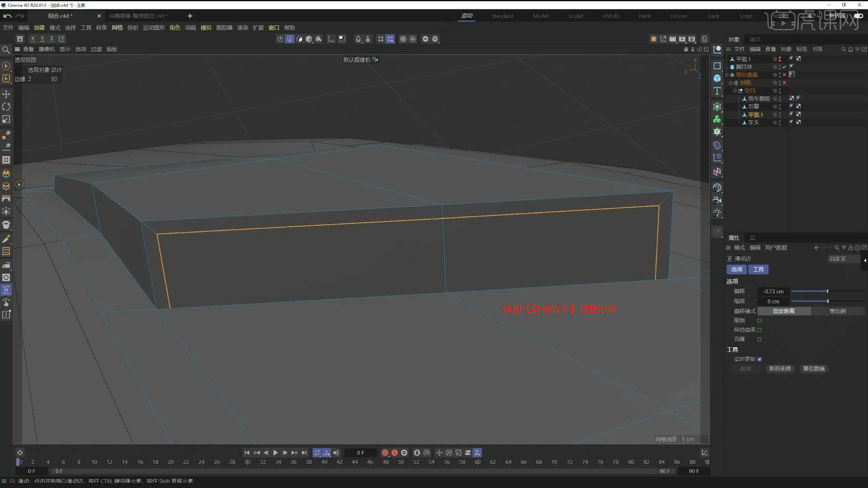Toggle Z axis lock
The image size is (868, 488).
pyautogui.click(x=52, y=39)
